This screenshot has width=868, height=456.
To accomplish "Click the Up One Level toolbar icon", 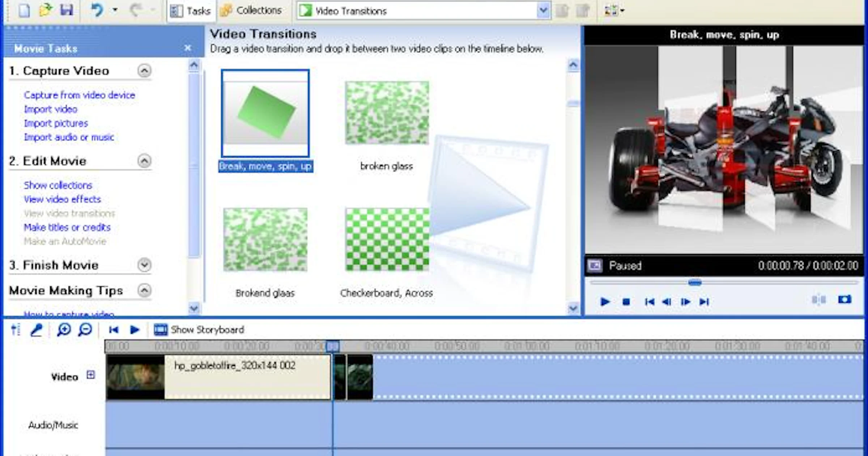I will point(562,11).
